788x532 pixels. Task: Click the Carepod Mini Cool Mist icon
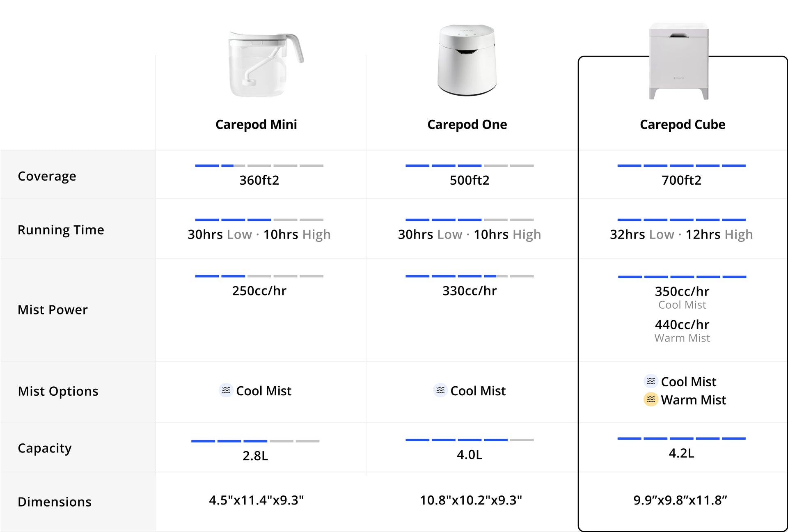(226, 390)
